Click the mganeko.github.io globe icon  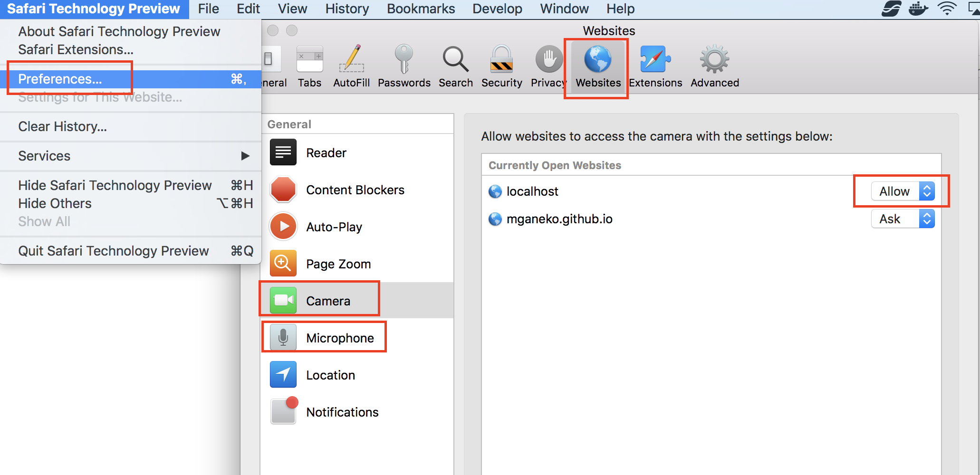tap(495, 219)
